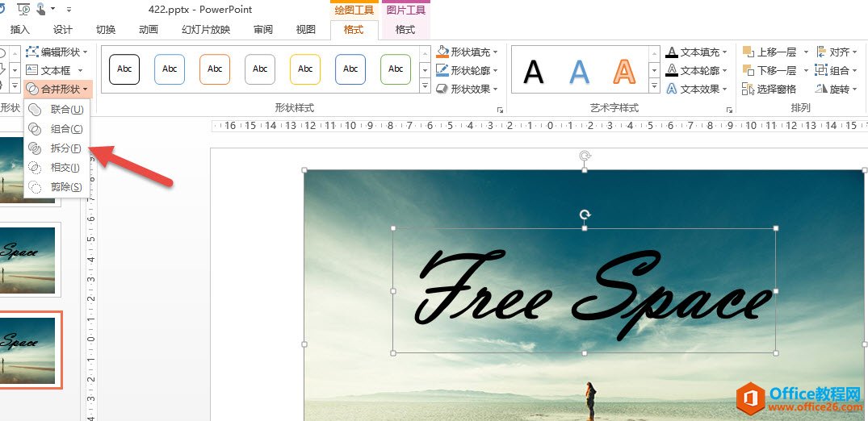Open the 文本填充 dropdown arrow
Screen dimensions: 868x421
(x=724, y=52)
